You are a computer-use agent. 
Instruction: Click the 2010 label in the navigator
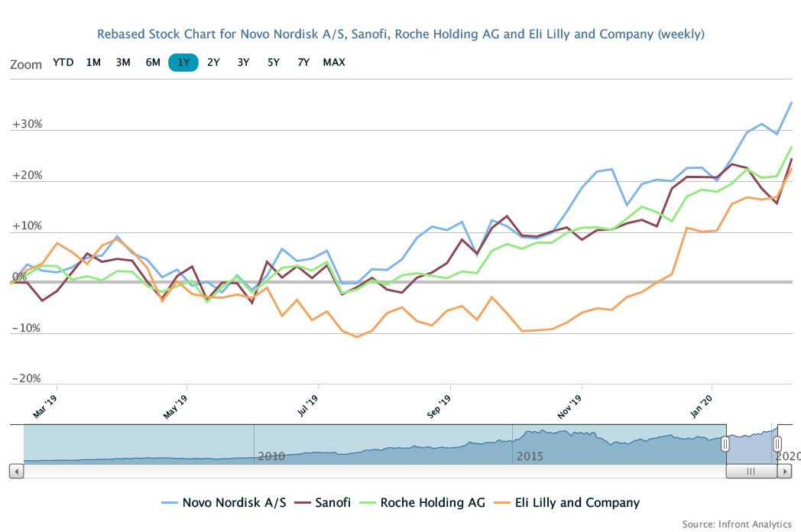(271, 456)
